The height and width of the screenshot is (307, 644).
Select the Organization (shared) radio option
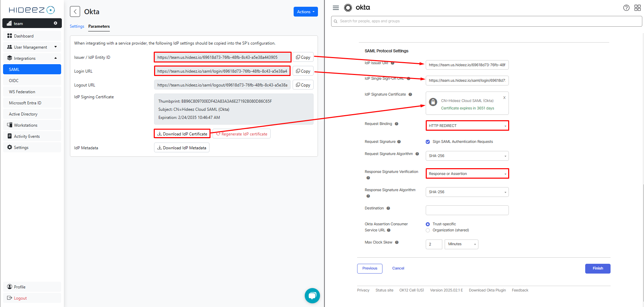click(428, 230)
